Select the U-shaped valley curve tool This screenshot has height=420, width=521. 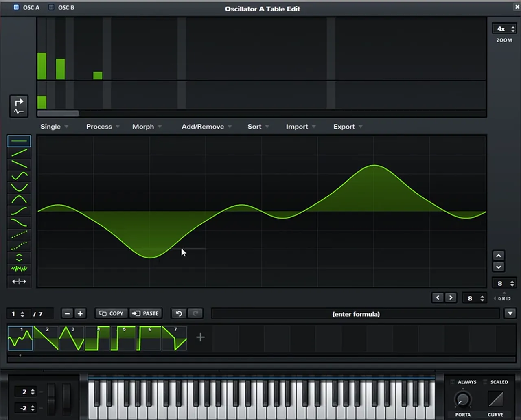click(x=19, y=188)
